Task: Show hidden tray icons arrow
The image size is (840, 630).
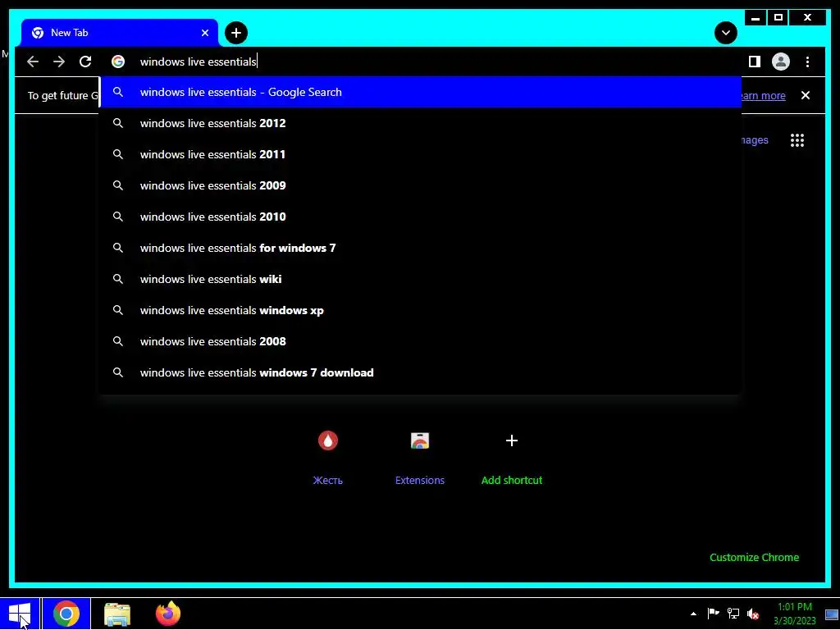Action: pos(693,614)
